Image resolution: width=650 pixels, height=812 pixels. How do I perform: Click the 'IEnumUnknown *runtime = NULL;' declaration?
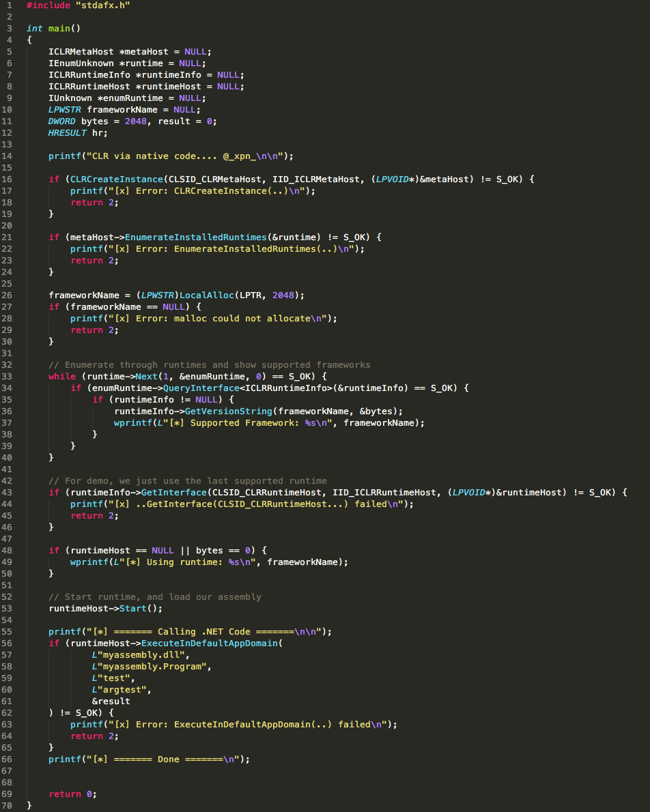127,63
